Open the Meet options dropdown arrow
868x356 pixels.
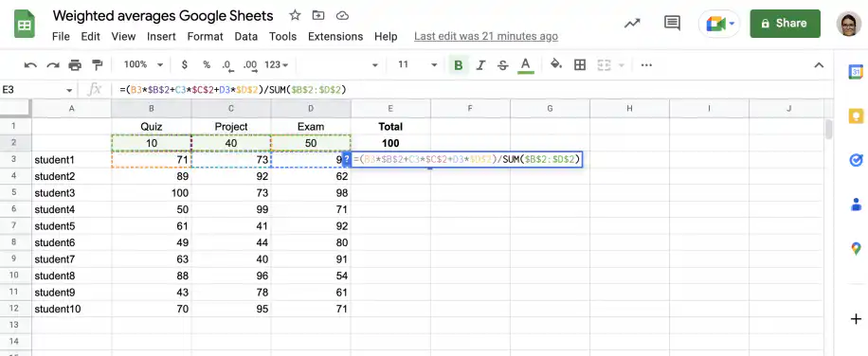(x=732, y=24)
